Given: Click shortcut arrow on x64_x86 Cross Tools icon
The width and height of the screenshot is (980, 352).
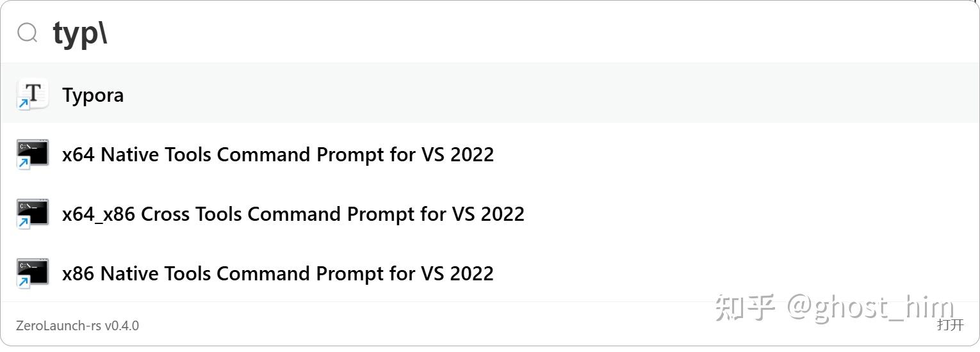Looking at the screenshot, I should click(23, 223).
